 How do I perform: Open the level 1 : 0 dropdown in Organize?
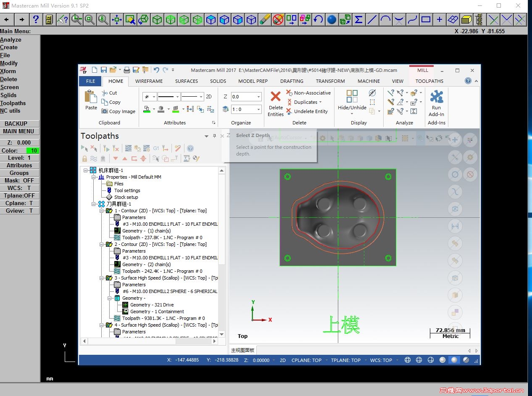point(258,109)
